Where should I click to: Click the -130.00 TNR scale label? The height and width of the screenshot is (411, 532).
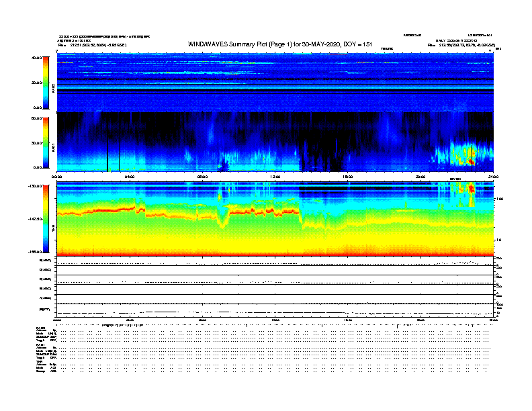[x=35, y=186]
